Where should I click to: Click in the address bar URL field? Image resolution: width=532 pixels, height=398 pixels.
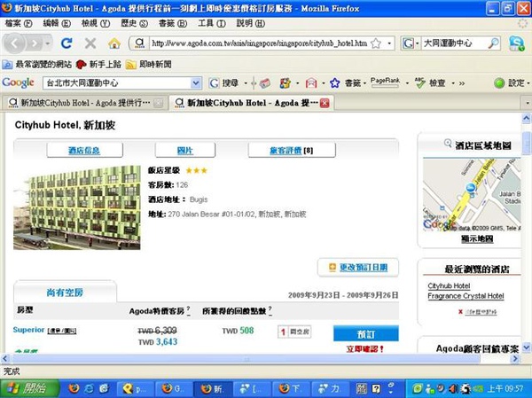click(x=260, y=43)
